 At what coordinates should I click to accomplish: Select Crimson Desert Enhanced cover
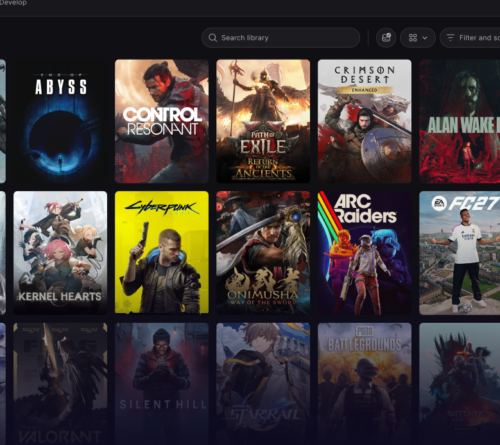click(x=364, y=121)
